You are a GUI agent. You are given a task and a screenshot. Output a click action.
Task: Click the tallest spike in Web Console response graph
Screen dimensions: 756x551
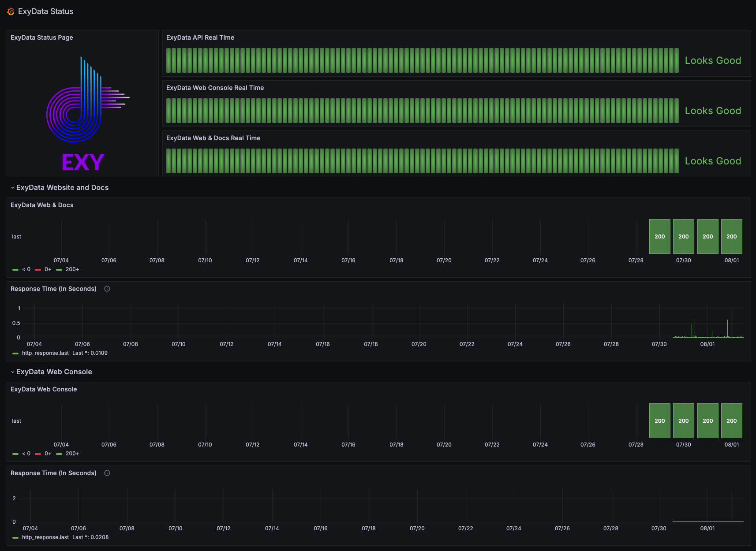point(731,506)
